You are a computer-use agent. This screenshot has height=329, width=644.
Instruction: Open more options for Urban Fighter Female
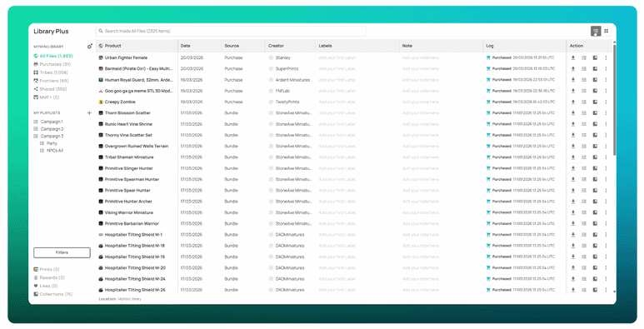tap(606, 58)
